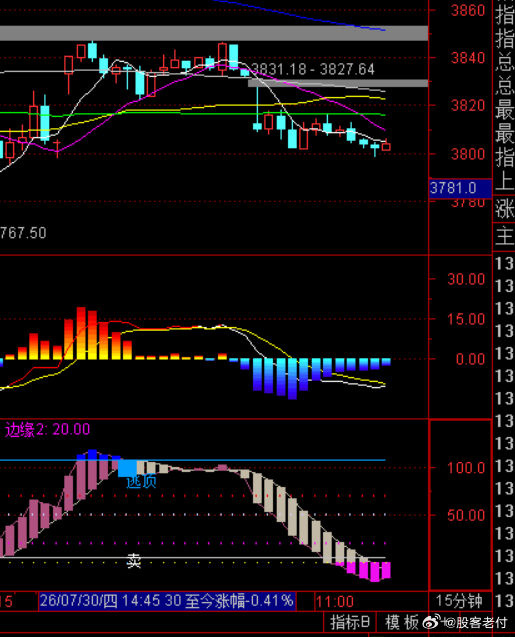Image resolution: width=515 pixels, height=637 pixels.
Task: Click the 逃顶 signal marker
Action: pyautogui.click(x=141, y=482)
